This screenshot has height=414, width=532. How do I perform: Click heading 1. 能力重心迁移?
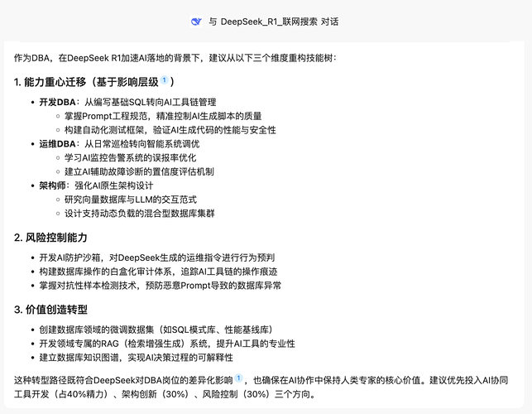click(x=94, y=82)
